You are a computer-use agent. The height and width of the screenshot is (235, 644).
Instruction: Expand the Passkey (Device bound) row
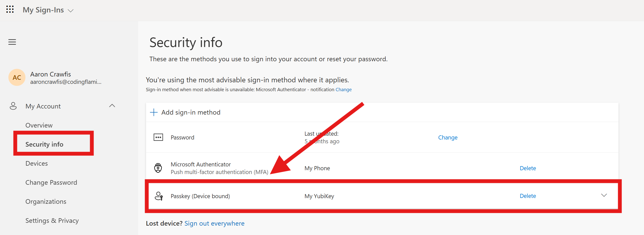pos(604,196)
